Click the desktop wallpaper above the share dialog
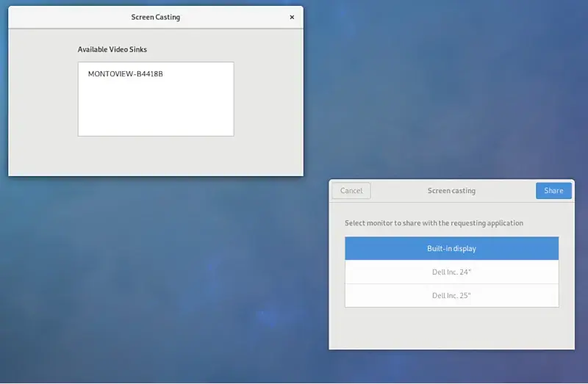Viewport: 588px width, 384px height. pos(450,94)
